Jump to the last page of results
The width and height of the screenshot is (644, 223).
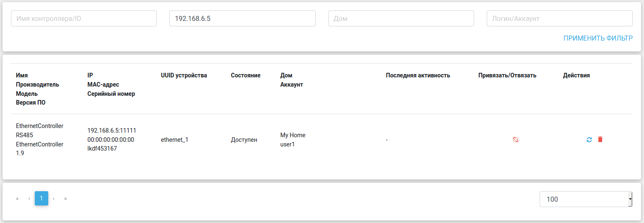tap(65, 198)
